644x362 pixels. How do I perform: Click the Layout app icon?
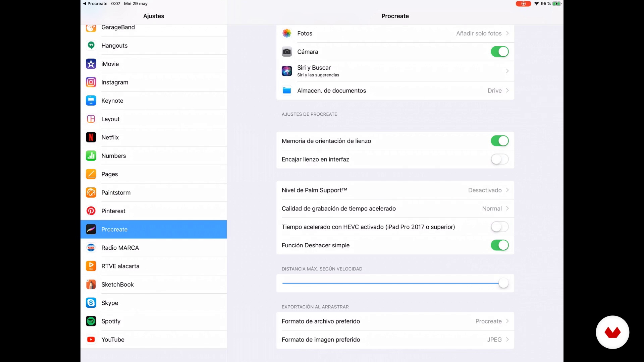(91, 119)
